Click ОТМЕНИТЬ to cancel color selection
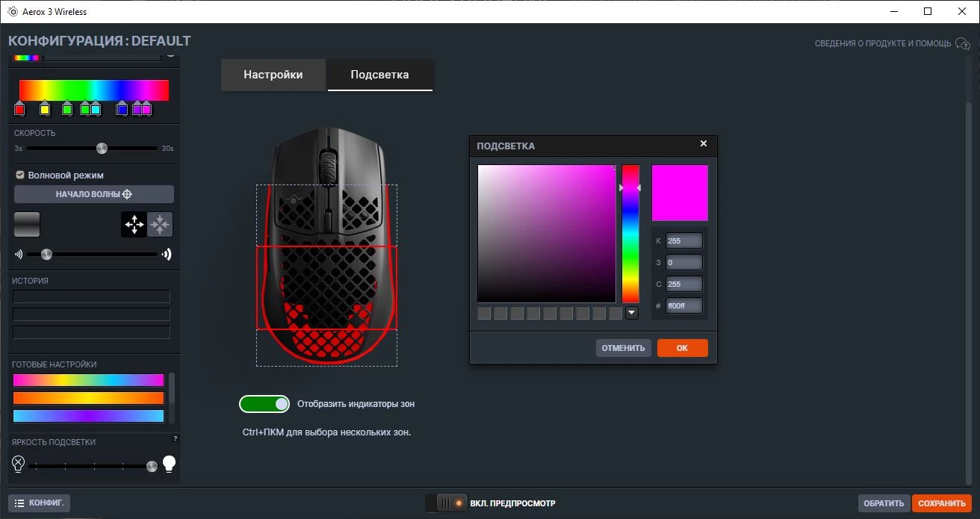The width and height of the screenshot is (980, 519). (x=623, y=348)
